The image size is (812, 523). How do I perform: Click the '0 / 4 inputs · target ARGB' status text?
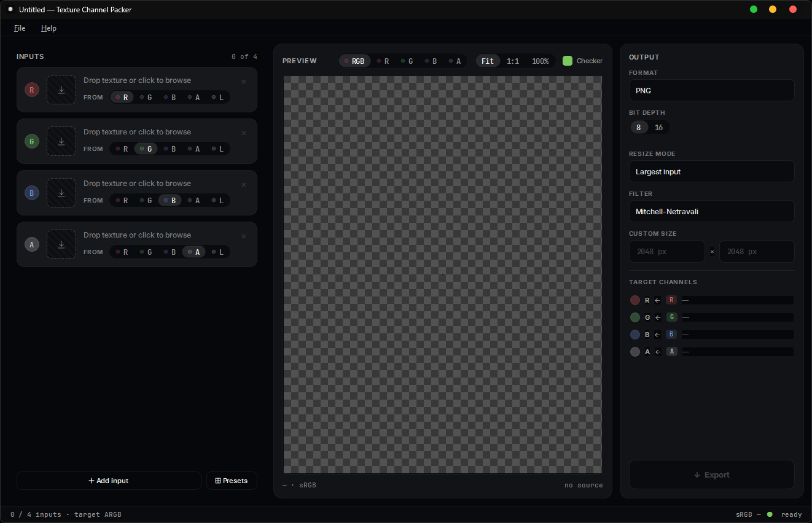[x=66, y=514]
